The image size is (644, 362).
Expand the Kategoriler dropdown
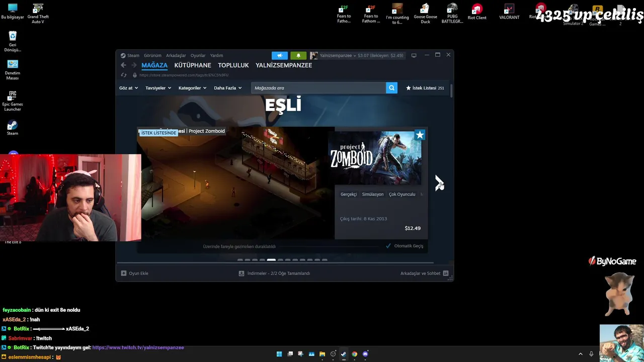[x=192, y=88]
